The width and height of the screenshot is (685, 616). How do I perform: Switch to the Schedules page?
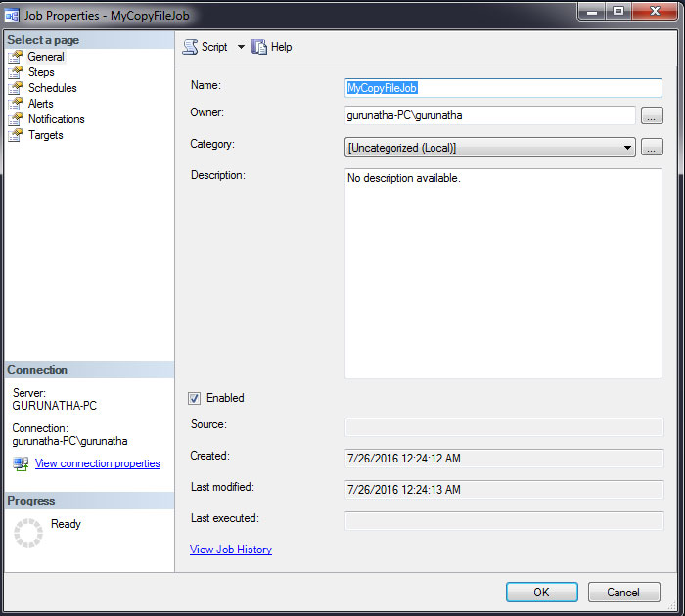53,88
